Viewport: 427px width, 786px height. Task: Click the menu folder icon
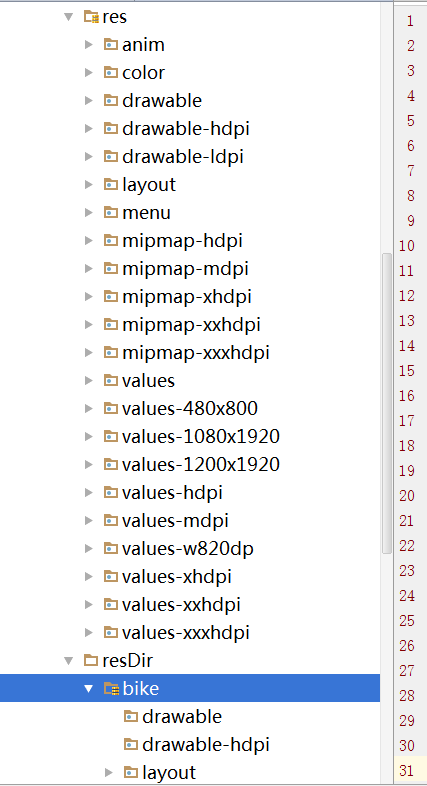coord(111,213)
